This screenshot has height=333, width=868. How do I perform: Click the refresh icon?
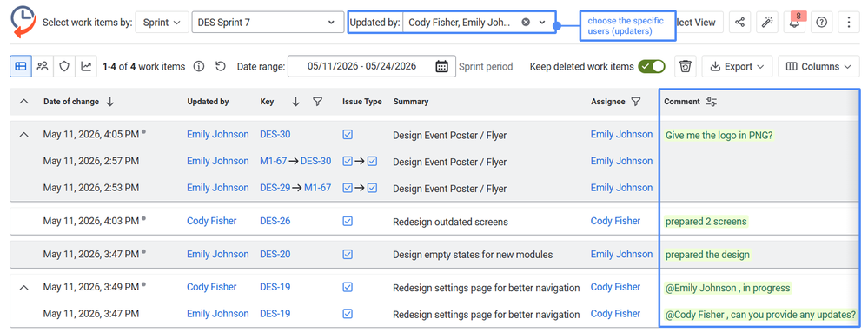tap(221, 66)
